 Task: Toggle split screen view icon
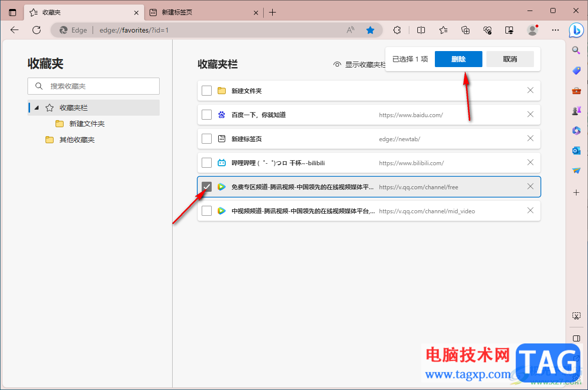point(421,31)
